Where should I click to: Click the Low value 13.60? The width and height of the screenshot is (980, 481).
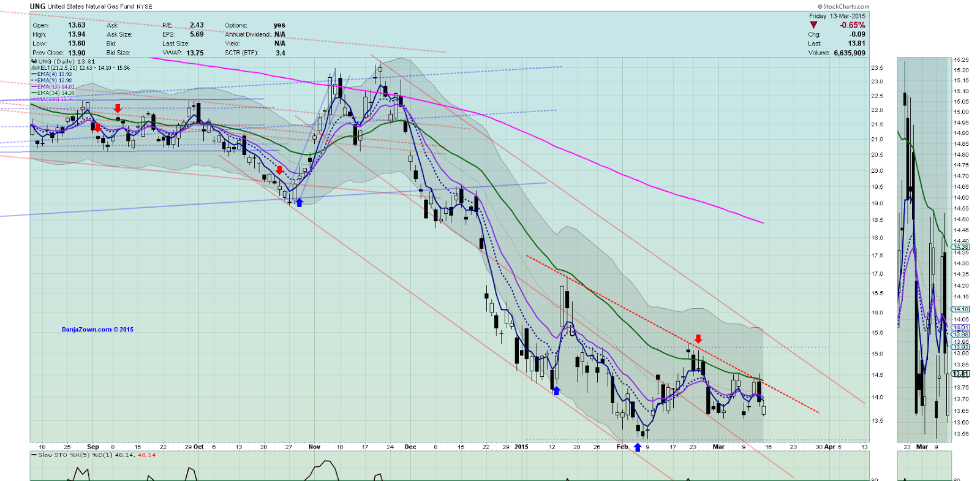pos(77,44)
